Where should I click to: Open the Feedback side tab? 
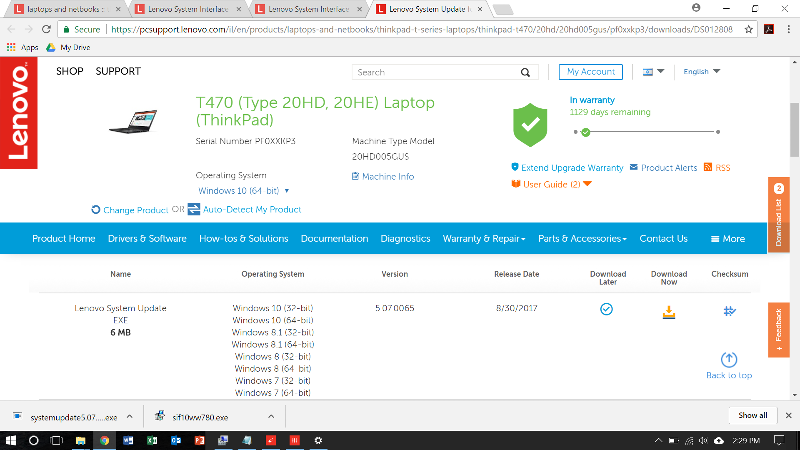pyautogui.click(x=779, y=330)
